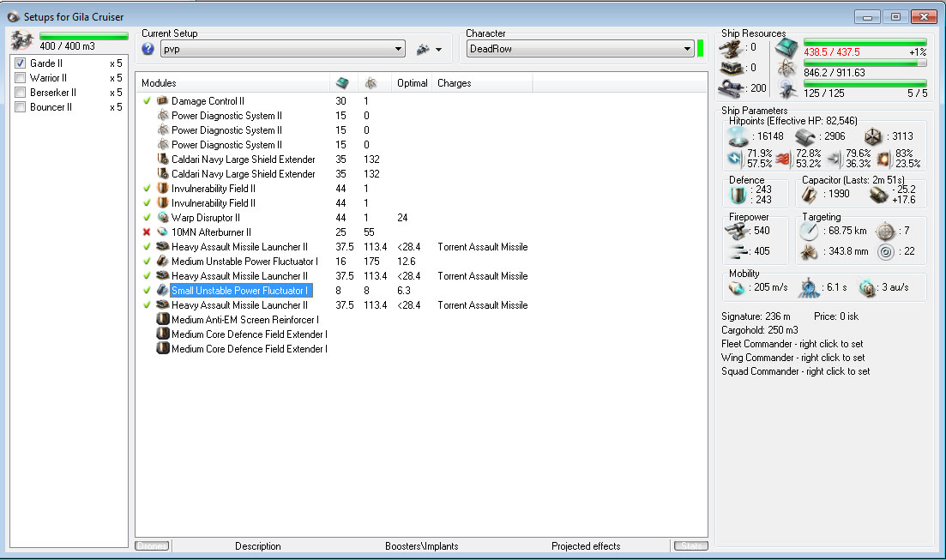Click the Cargohold: 250 m3 value
The image size is (946, 560).
coord(760,330)
